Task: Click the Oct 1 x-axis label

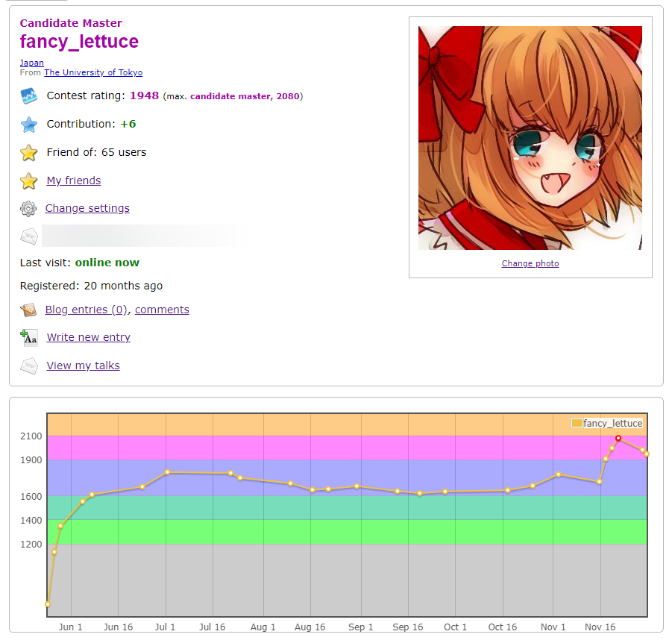Action: [455, 627]
